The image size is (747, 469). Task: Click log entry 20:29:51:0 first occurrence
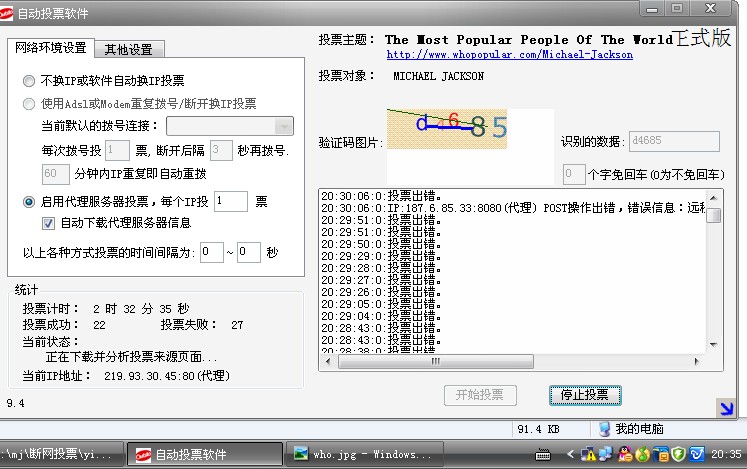[381, 220]
